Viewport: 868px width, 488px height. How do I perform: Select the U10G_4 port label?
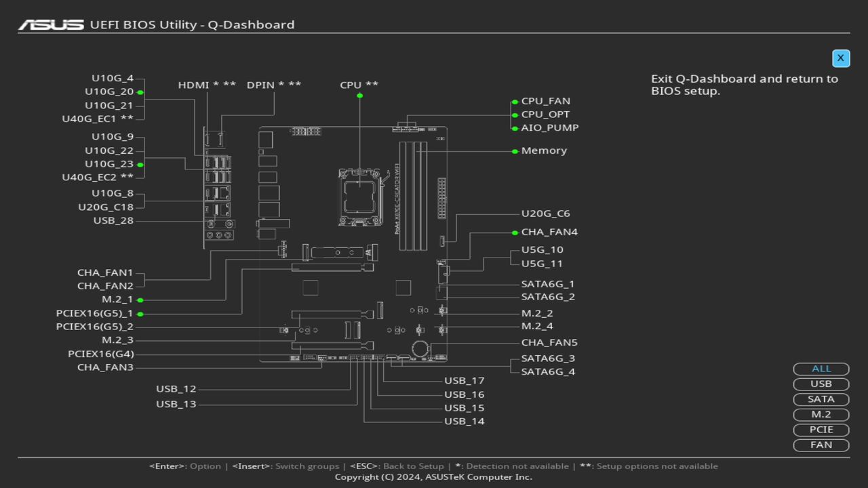coord(113,79)
